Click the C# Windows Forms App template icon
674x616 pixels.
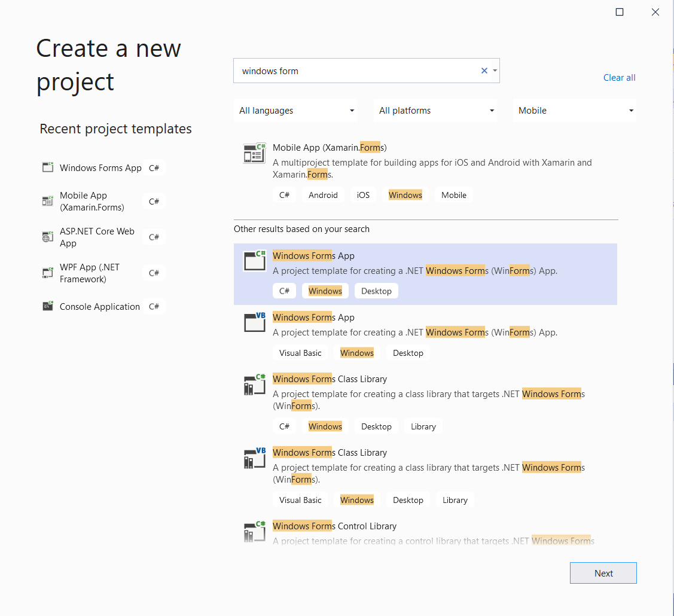255,261
